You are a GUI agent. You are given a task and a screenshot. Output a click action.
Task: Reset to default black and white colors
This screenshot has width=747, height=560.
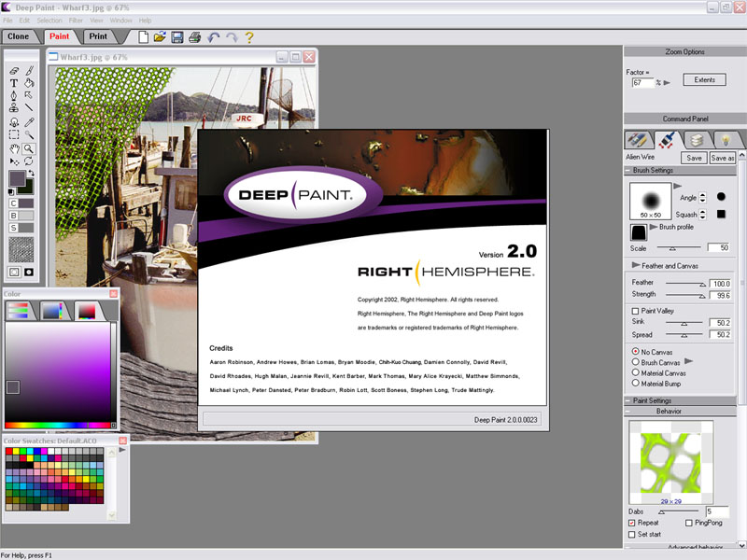(x=11, y=192)
